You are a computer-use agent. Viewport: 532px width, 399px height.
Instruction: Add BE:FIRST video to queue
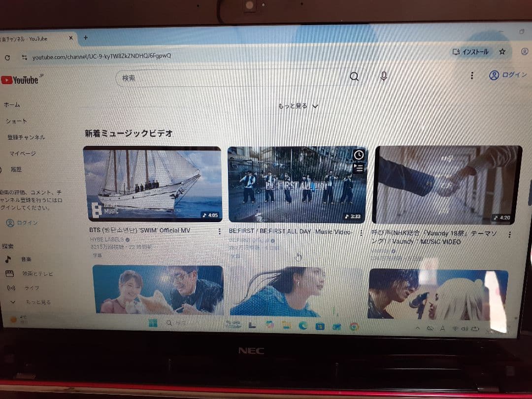(x=359, y=167)
